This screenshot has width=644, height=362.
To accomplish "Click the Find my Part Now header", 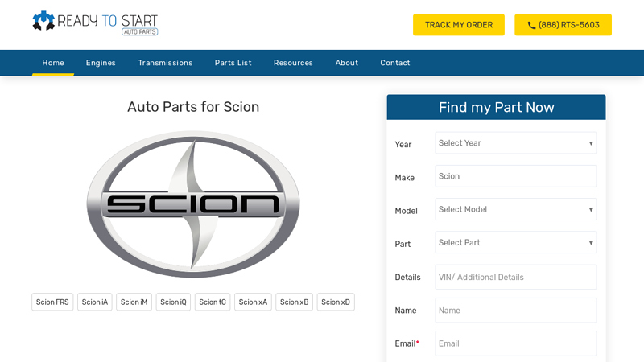I will point(496,107).
